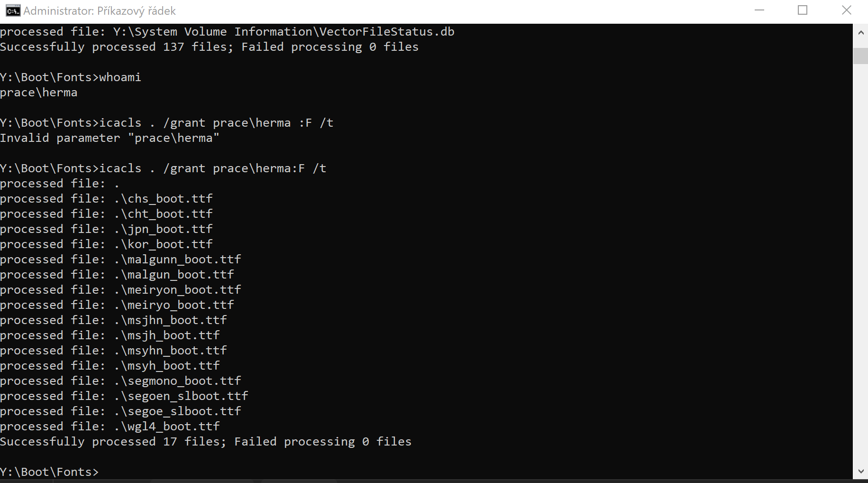Viewport: 868px width, 483px height.
Task: Click the chs_boot.ttf output line
Action: coord(106,199)
